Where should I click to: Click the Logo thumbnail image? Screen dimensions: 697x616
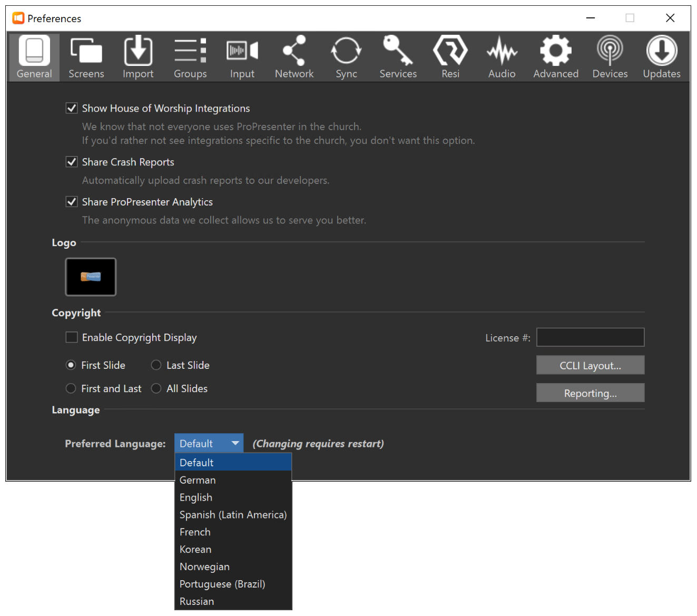click(91, 277)
